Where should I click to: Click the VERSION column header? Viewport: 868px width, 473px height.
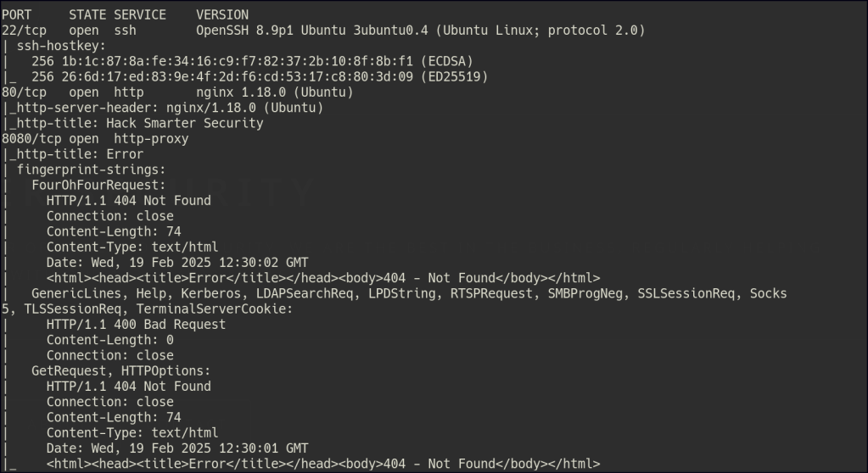222,14
